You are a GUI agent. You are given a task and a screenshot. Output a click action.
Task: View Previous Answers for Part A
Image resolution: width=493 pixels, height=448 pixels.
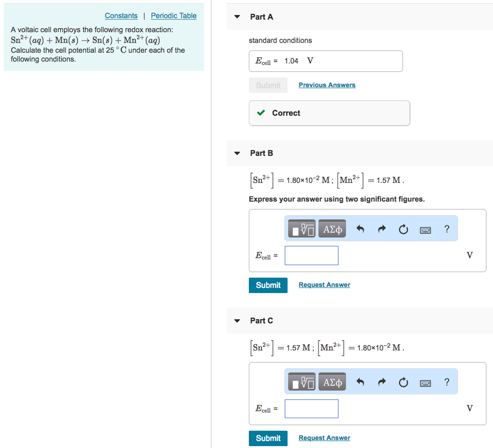pyautogui.click(x=327, y=85)
